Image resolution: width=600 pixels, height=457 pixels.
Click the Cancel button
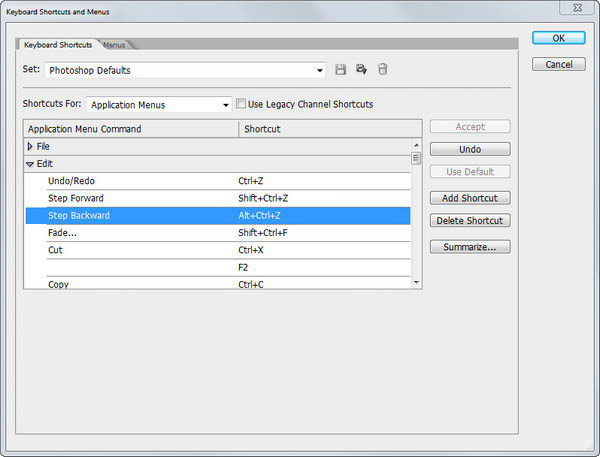tap(558, 64)
